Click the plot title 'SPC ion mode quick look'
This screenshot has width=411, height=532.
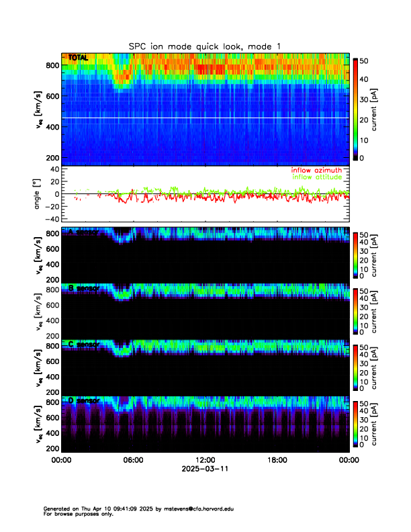pos(205,46)
